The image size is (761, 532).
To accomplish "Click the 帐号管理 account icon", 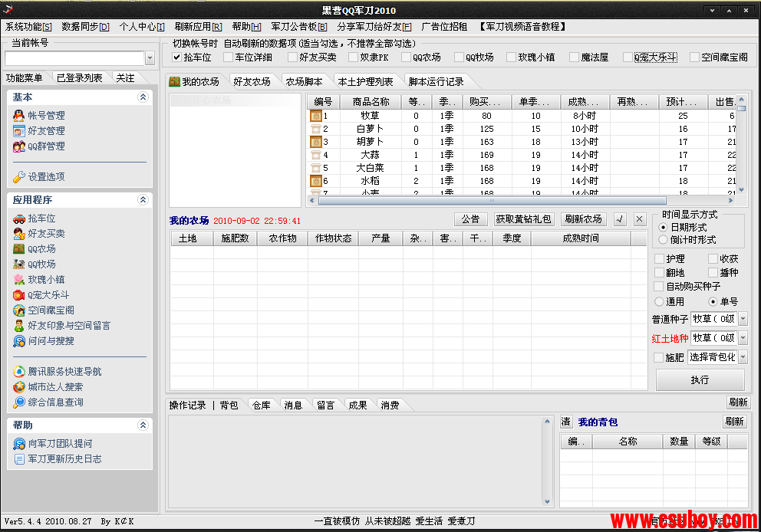I will 19,116.
